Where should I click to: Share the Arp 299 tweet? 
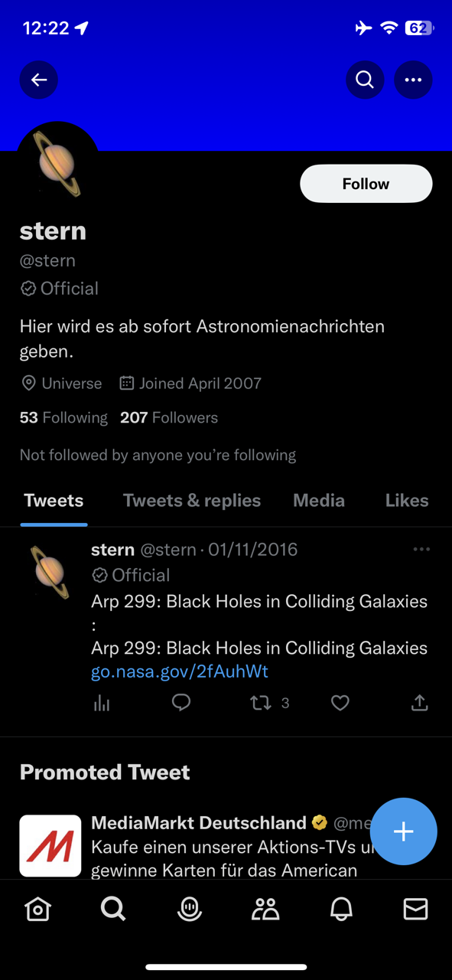tap(419, 703)
